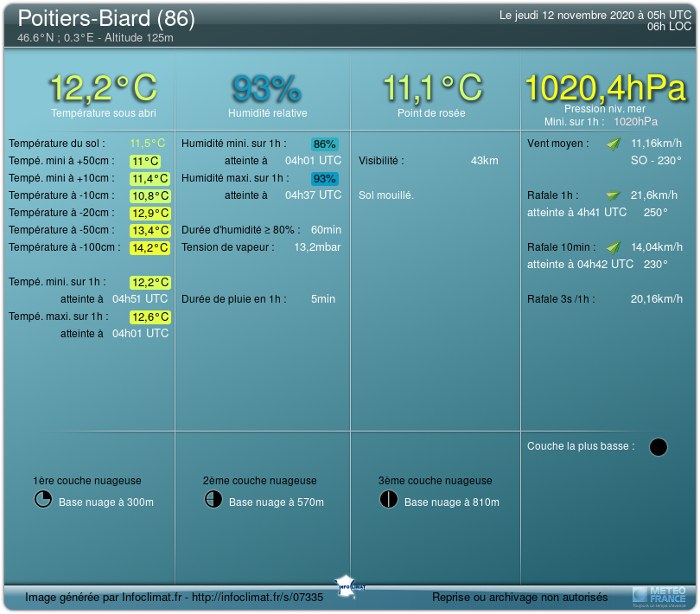Click the 12,2°C temperature reading
The image size is (700, 614).
pos(104,87)
